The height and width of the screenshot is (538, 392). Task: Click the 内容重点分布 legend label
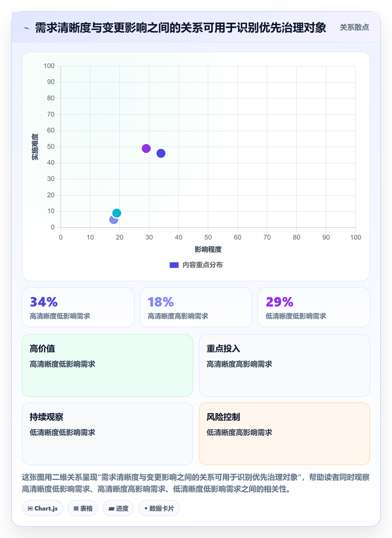coord(202,265)
